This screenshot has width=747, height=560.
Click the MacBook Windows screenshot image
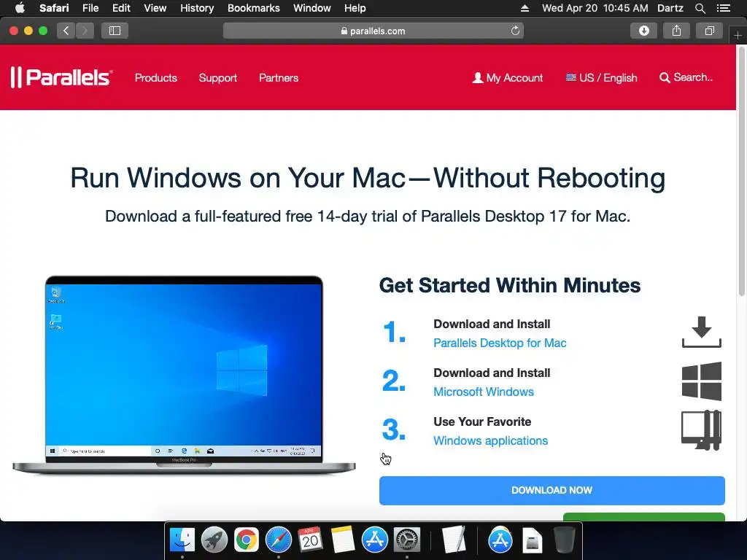tap(184, 375)
